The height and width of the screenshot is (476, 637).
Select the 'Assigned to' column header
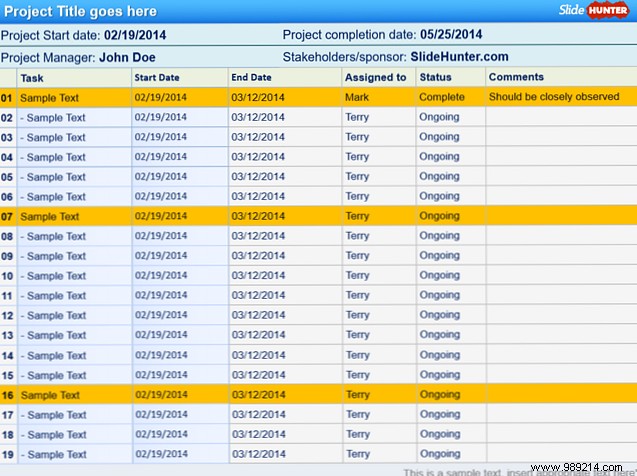click(x=375, y=77)
